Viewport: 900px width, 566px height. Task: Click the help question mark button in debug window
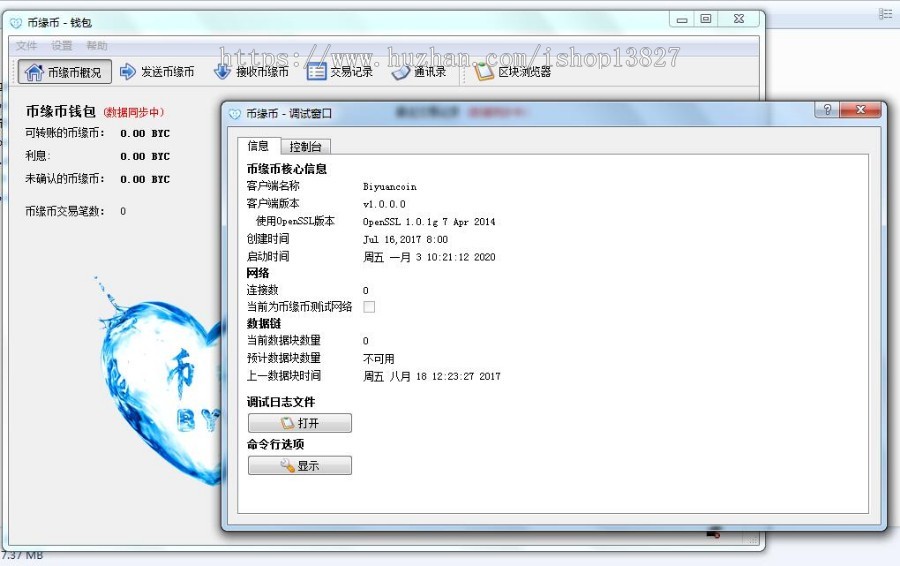(827, 110)
